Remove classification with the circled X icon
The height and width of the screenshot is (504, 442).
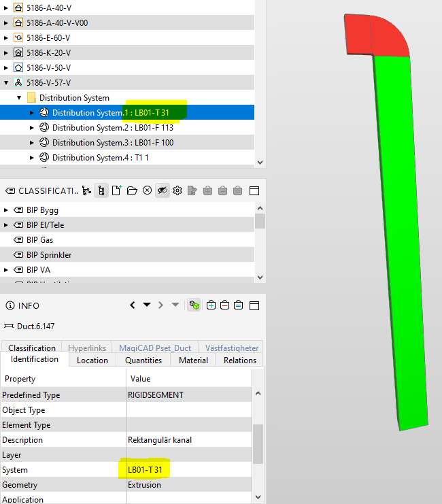pyautogui.click(x=147, y=190)
